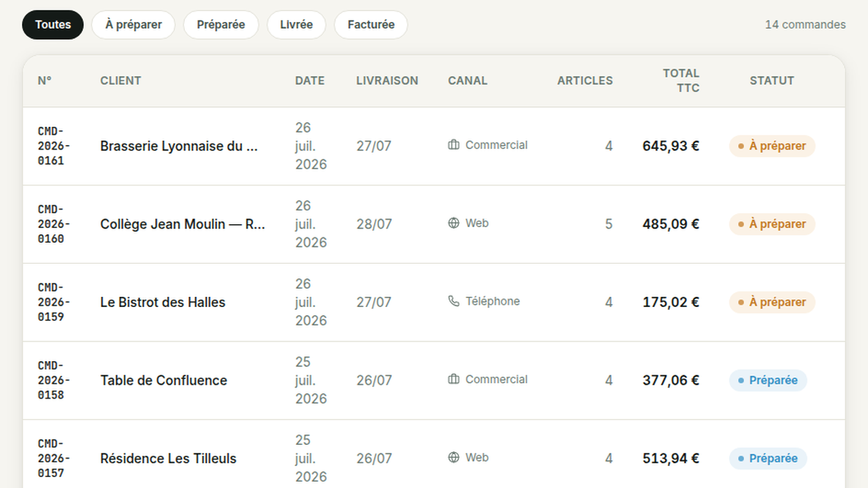
Task: Sort by the Statut column header
Action: coord(772,81)
